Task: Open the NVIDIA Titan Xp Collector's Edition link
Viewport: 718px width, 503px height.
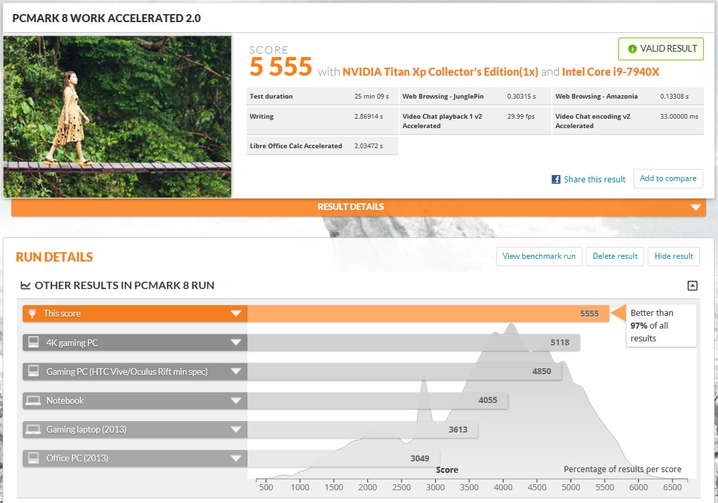Action: pos(440,72)
